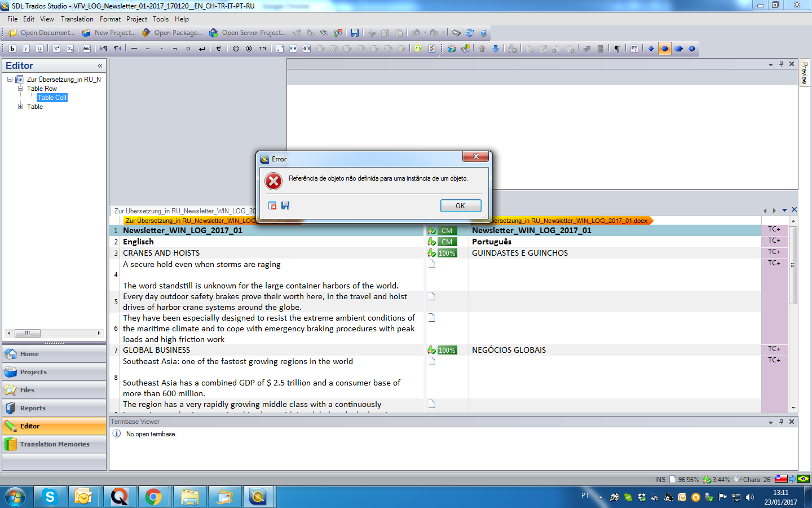The width and height of the screenshot is (812, 508).
Task: Go to the next document tab arrow
Action: (774, 210)
